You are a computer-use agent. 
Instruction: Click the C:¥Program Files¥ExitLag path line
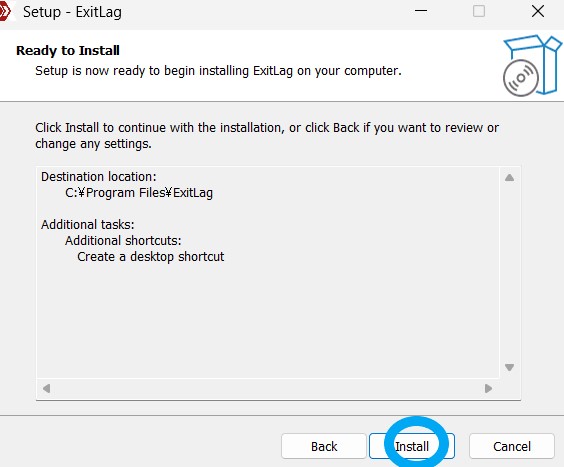(139, 193)
